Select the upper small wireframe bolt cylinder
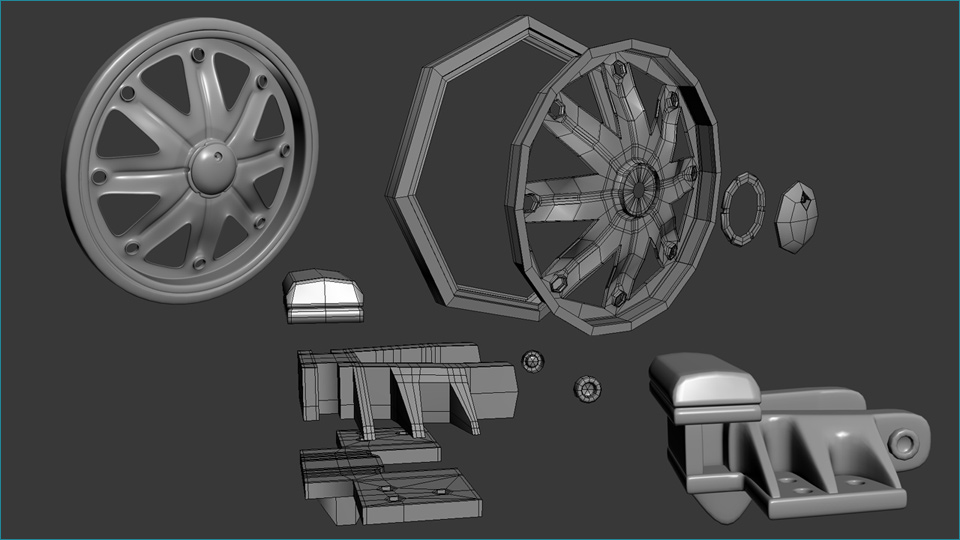This screenshot has width=960, height=540. pyautogui.click(x=533, y=361)
